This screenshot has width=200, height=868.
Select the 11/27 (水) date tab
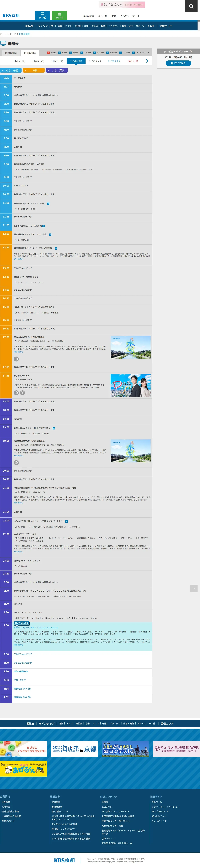tap(57, 61)
